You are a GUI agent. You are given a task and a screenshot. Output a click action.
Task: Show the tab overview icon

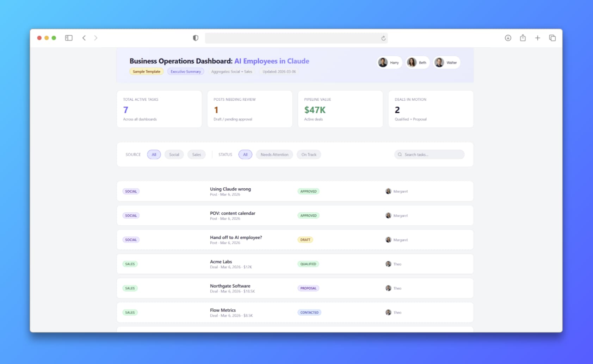pyautogui.click(x=552, y=38)
